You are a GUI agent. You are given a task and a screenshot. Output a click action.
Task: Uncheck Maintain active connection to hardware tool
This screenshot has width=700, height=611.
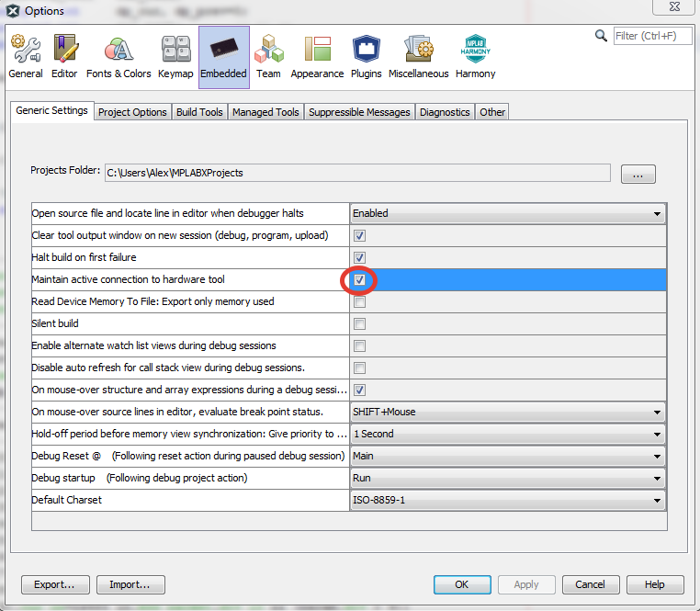point(360,279)
